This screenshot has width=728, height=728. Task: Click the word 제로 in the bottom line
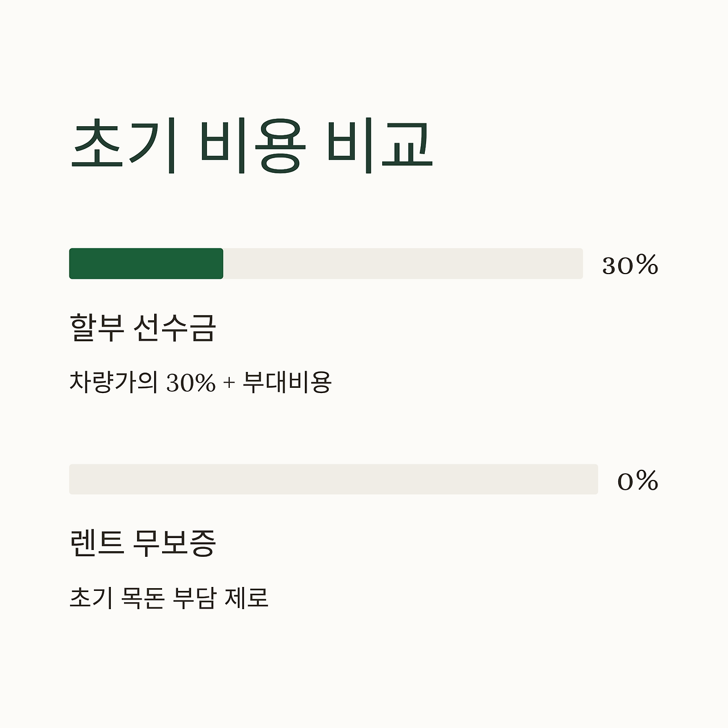tap(246, 598)
